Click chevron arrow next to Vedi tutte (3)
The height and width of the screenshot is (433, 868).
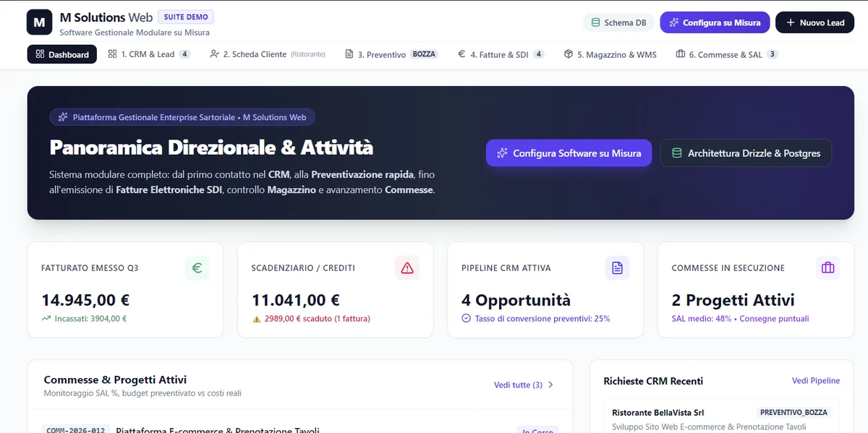click(550, 385)
